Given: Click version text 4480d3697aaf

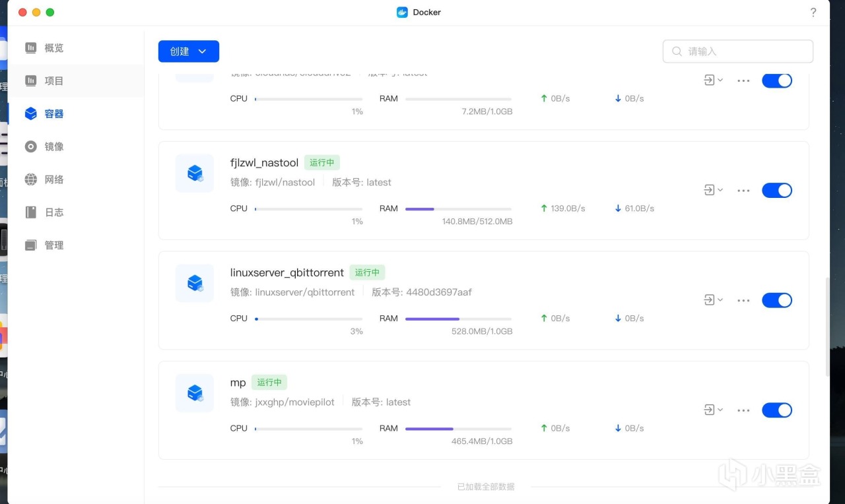Looking at the screenshot, I should pos(438,292).
